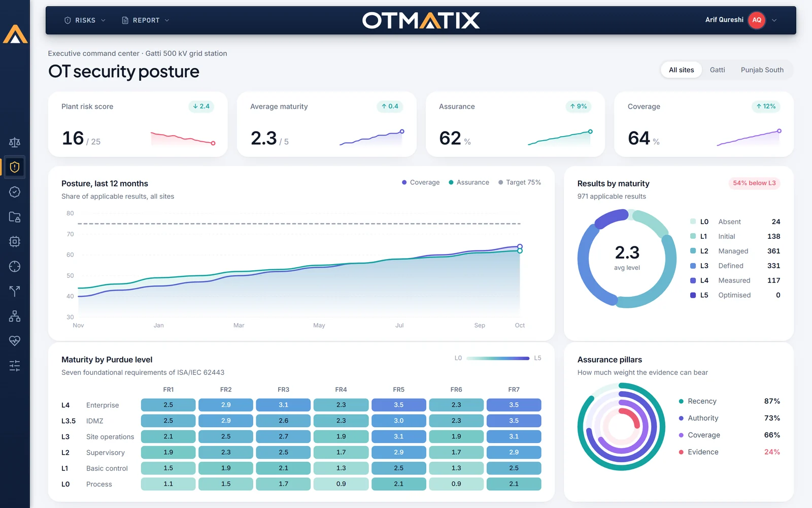Open the user account dropdown chevron
812x508 pixels.
tap(774, 20)
